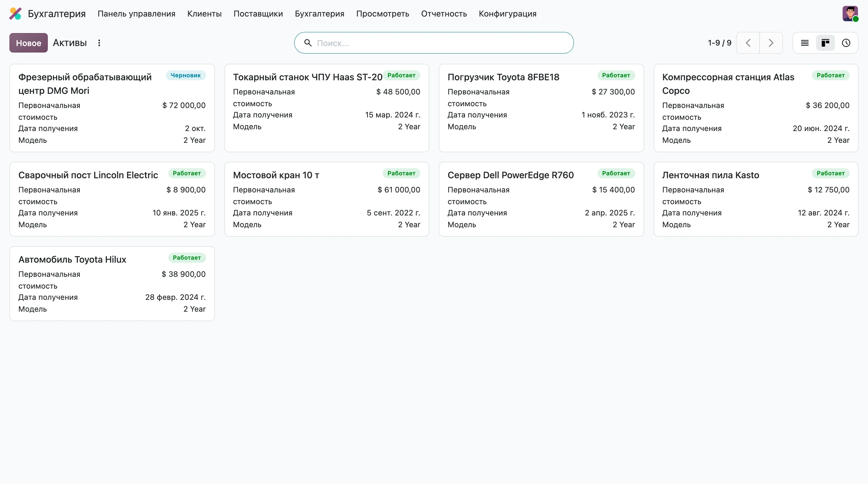
Task: Switch to activity clock view
Action: pos(846,43)
